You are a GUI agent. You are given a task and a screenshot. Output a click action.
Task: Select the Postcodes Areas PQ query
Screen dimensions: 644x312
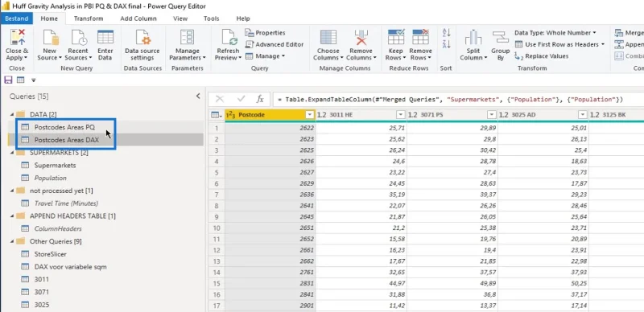coord(64,127)
